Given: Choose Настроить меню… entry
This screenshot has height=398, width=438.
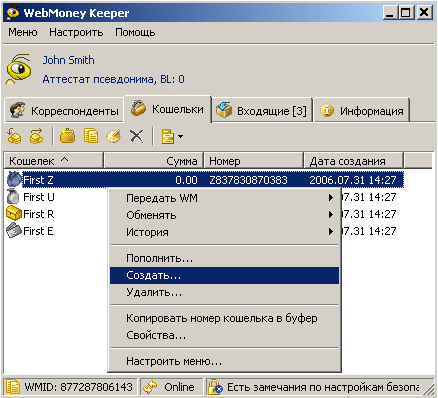Looking at the screenshot, I should click(224, 361).
